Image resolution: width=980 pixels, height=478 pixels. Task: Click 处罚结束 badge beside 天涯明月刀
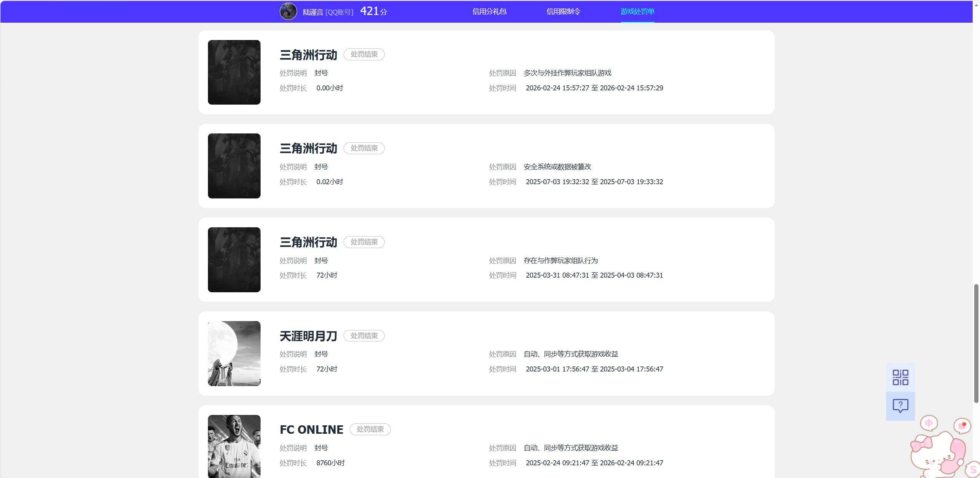364,336
